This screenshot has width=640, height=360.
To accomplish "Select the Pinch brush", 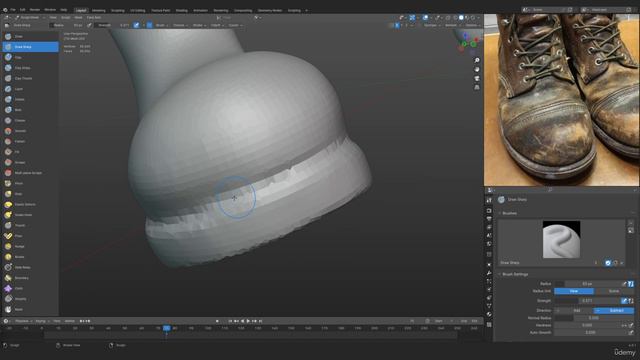I will point(30,183).
